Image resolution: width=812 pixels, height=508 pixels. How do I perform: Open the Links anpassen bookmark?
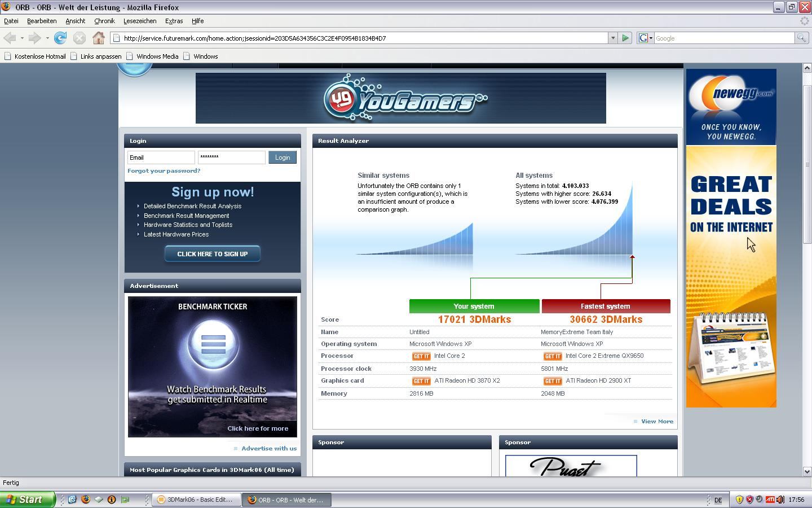[96, 56]
